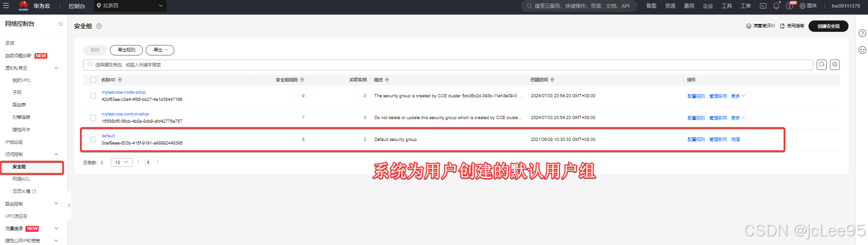Open 备案 in the top navigation

click(x=651, y=6)
